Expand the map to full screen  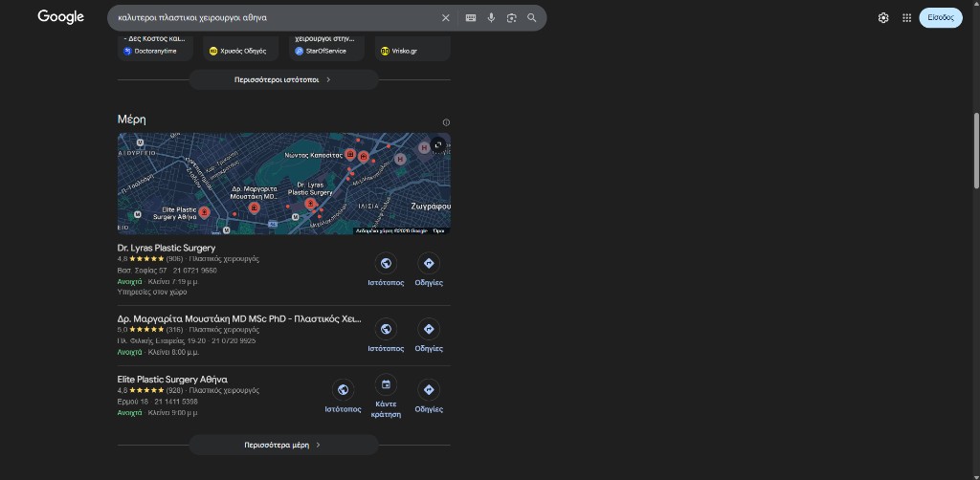[438, 144]
